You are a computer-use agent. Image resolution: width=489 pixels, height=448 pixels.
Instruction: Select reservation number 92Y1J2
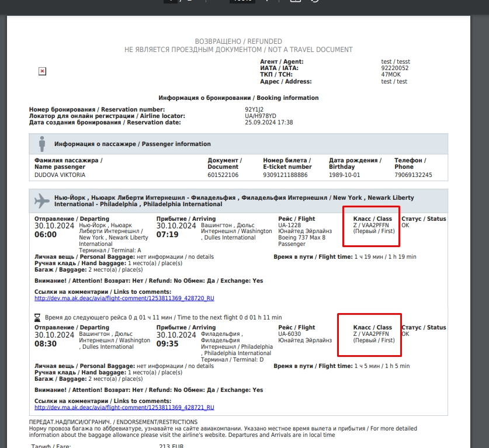click(254, 109)
